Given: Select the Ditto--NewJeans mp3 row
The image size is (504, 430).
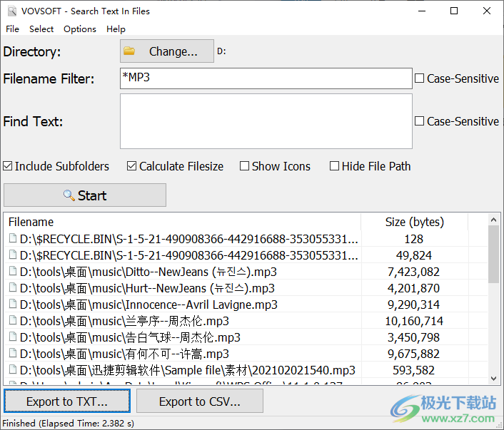Looking at the screenshot, I should click(x=246, y=272).
